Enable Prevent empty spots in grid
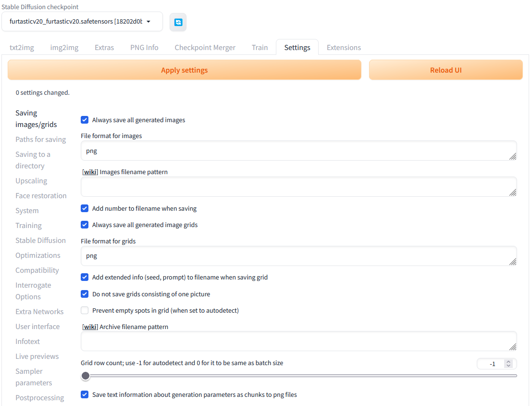Screen dimensions: 532x406 (x=85, y=310)
